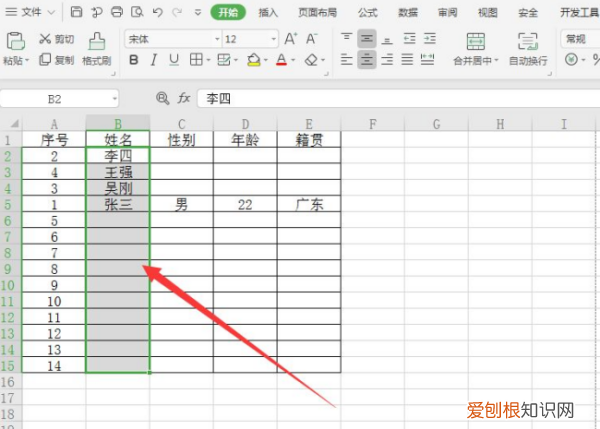The image size is (600, 429).
Task: Click the Cut (剪切) scissors button
Action: 56,39
